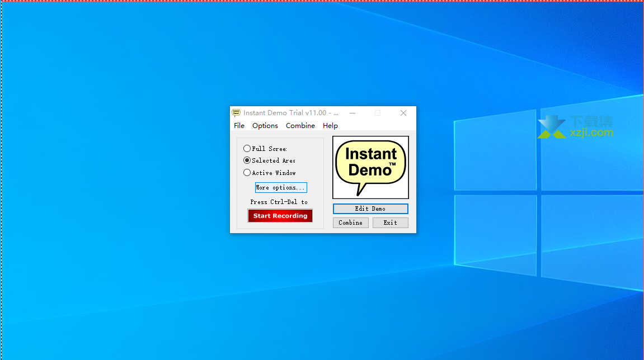The height and width of the screenshot is (360, 644).
Task: Select the Selected Area radio option
Action: tap(270, 160)
